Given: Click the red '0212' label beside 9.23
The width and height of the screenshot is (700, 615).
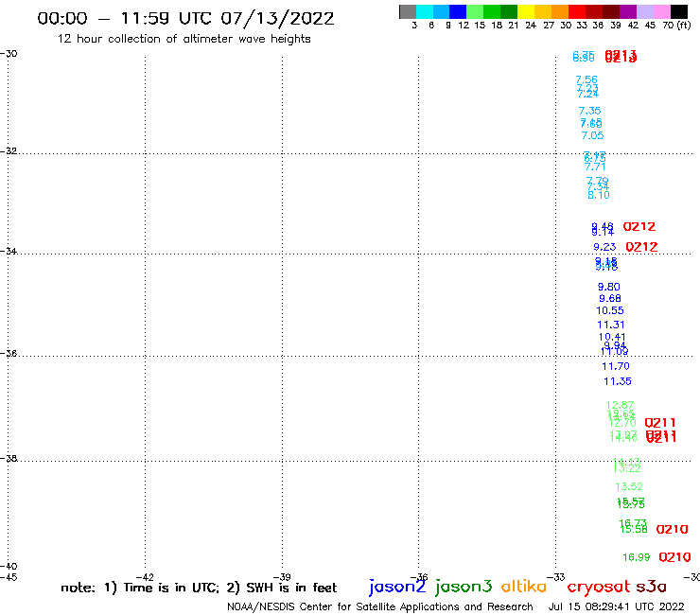Looking at the screenshot, I should (x=641, y=247).
